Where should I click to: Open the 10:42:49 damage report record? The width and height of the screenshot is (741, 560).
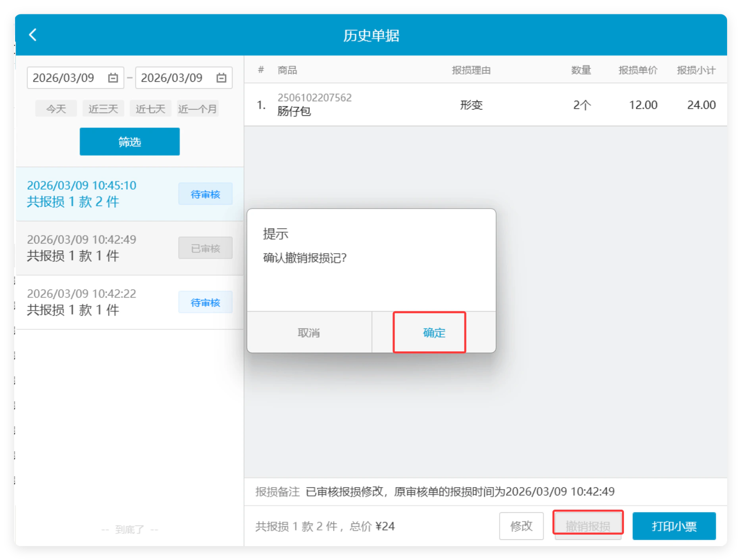(x=129, y=248)
